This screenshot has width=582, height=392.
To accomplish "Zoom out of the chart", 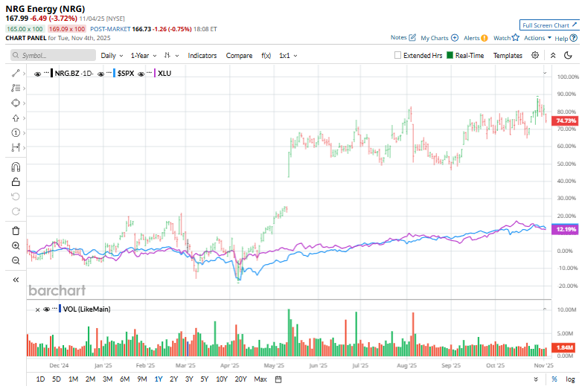I will pyautogui.click(x=16, y=260).
